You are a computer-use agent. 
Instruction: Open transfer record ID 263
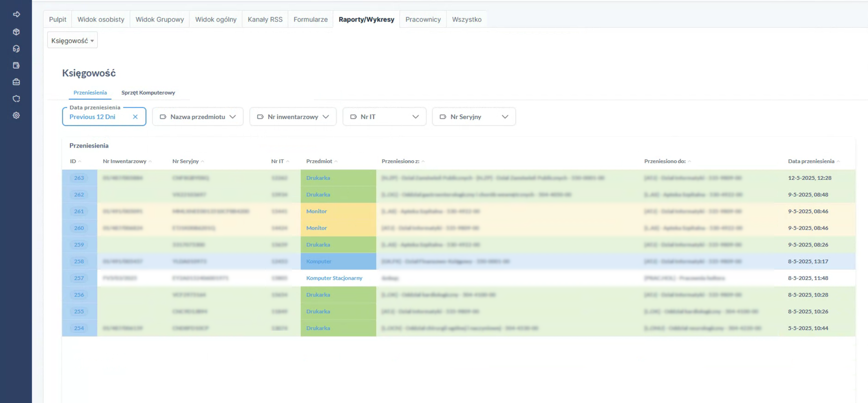[x=79, y=178]
